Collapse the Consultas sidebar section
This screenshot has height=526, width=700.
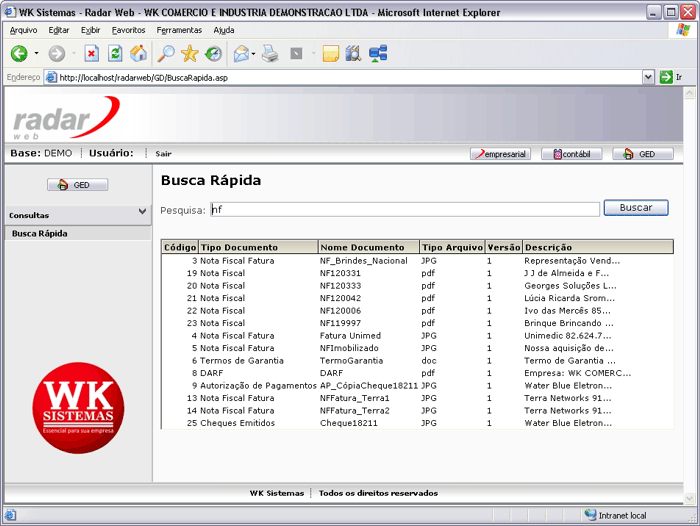tap(142, 213)
